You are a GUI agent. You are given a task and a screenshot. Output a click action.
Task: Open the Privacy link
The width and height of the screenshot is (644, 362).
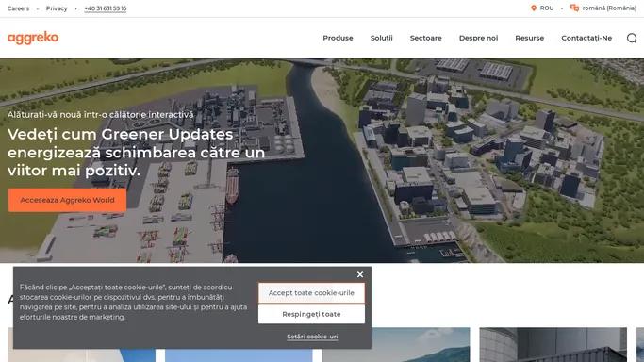coord(57,8)
